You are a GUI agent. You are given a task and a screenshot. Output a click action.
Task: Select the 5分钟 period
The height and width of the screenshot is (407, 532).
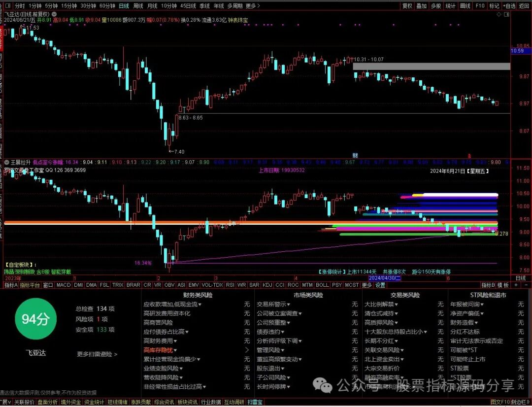point(51,6)
